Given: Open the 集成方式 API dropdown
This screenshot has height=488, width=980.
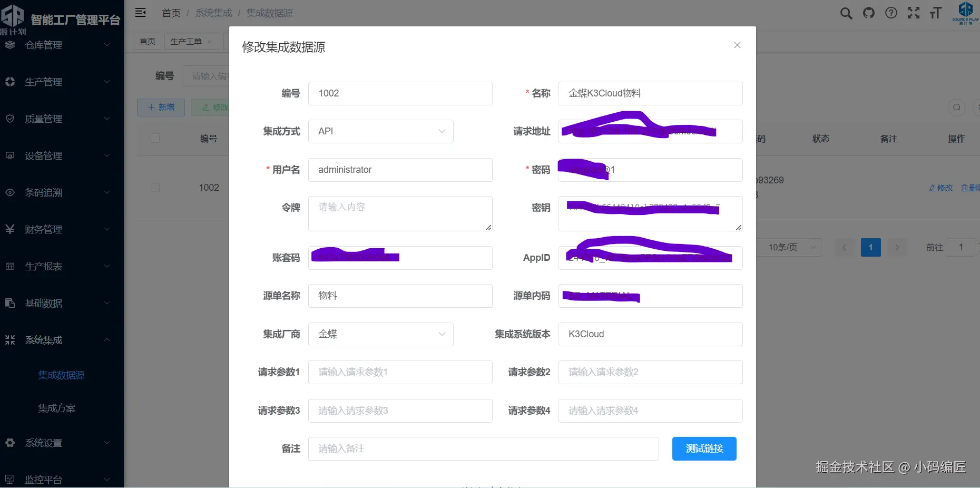Looking at the screenshot, I should 381,131.
